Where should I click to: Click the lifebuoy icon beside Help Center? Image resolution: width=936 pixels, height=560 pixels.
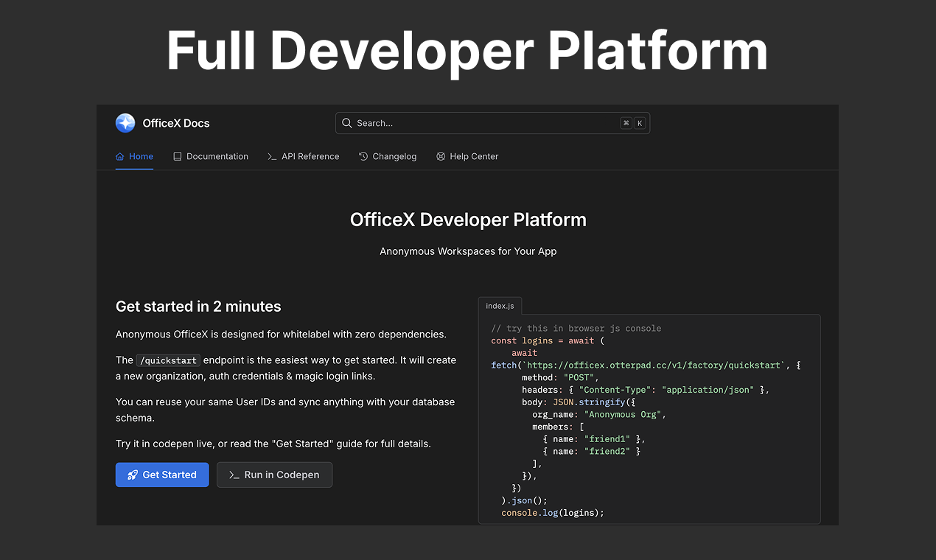click(x=441, y=156)
